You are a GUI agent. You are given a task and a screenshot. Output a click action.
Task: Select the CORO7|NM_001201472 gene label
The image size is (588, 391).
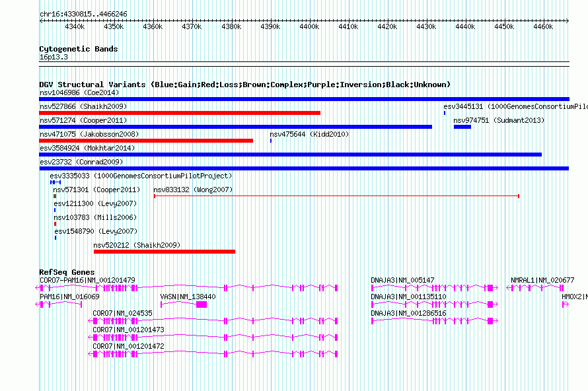tap(128, 346)
